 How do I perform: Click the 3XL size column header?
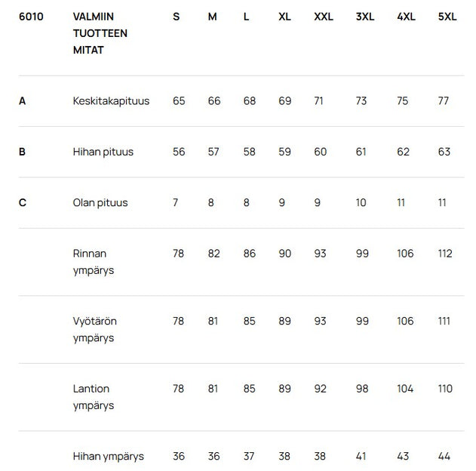tap(365, 17)
